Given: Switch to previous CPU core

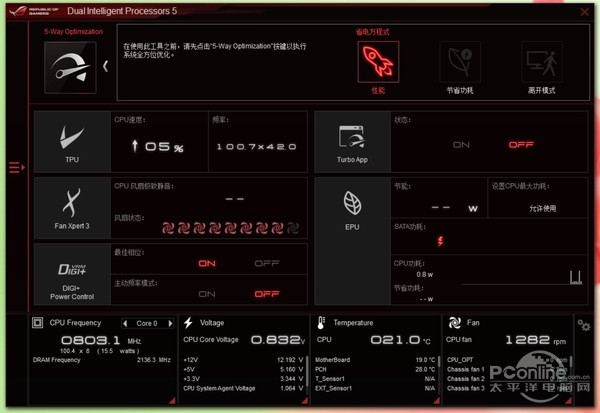Looking at the screenshot, I should 125,323.
